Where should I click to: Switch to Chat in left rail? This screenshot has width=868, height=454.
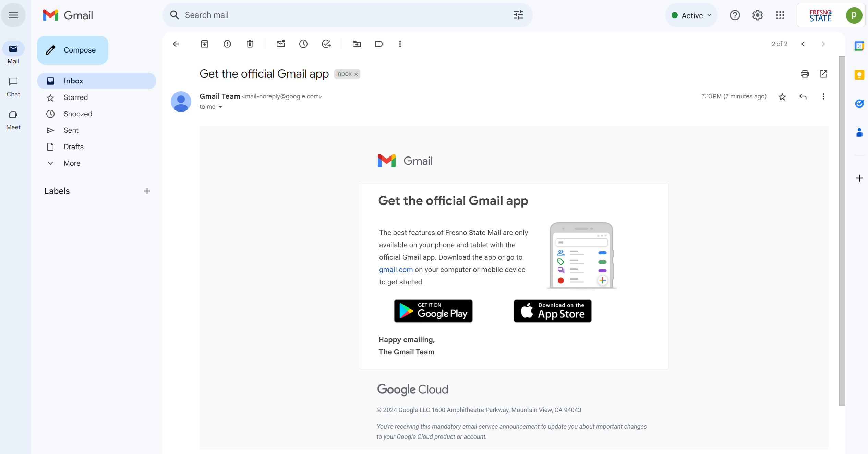[13, 87]
